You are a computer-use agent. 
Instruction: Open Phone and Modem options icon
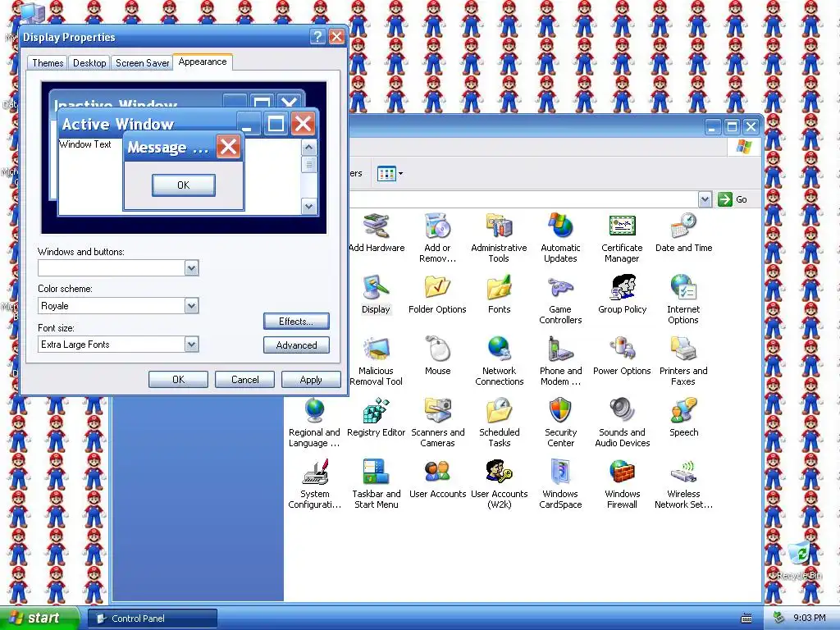(x=560, y=361)
